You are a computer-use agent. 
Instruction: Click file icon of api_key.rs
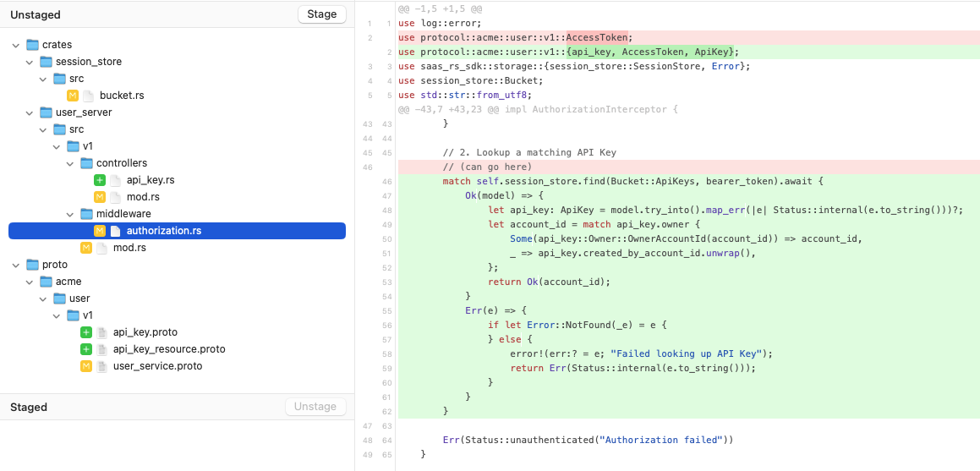(115, 180)
